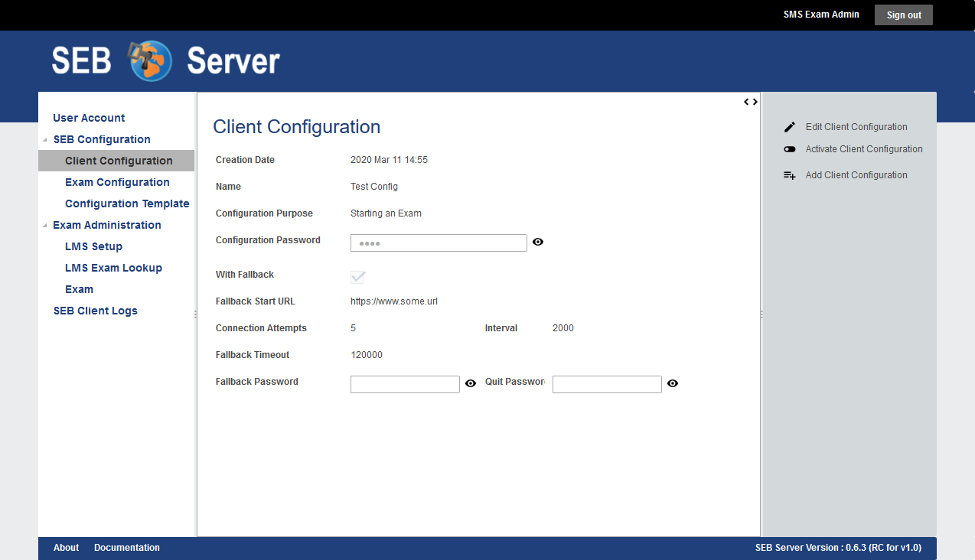Image resolution: width=975 pixels, height=560 pixels.
Task: Open Exam Configuration in the sidebar
Action: click(x=117, y=182)
